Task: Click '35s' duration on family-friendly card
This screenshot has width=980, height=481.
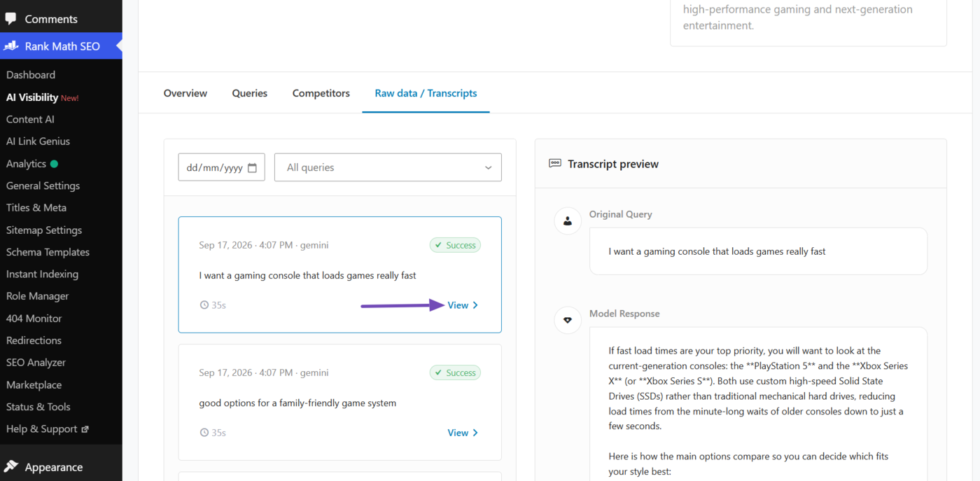Action: pos(219,433)
